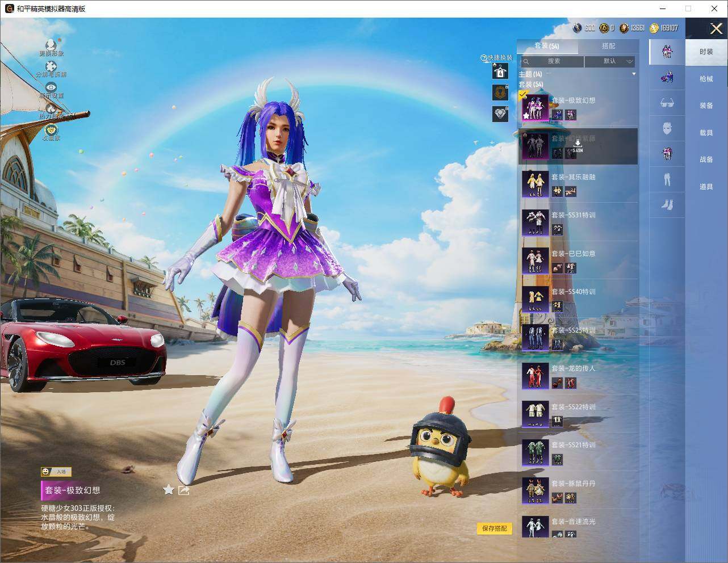Click the bronze coin currency 13661
This screenshot has width=728, height=563.
pyautogui.click(x=624, y=28)
